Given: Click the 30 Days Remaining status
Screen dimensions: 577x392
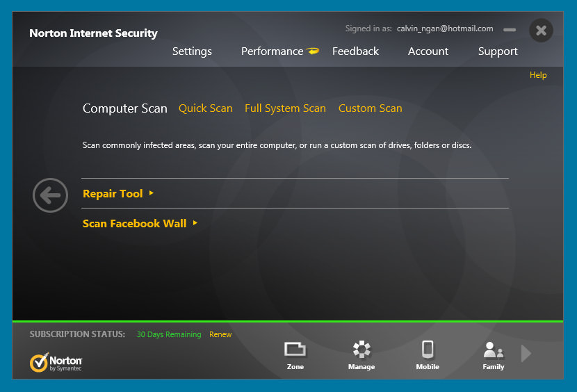Looking at the screenshot, I should point(169,334).
